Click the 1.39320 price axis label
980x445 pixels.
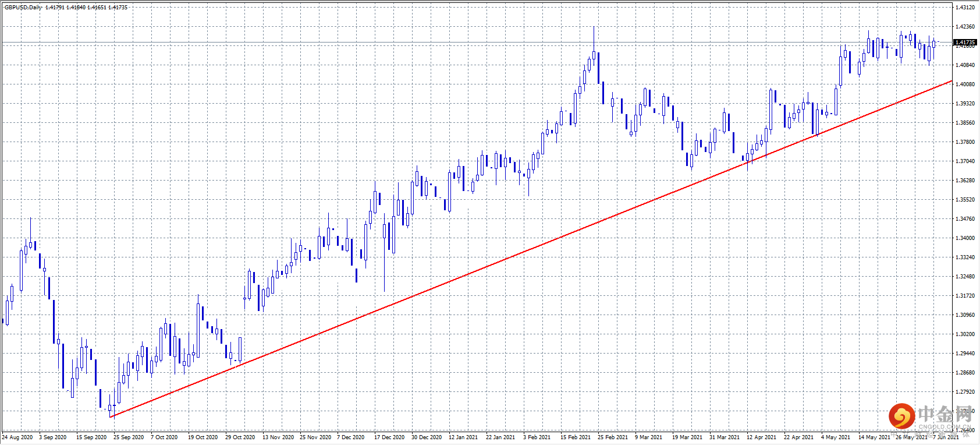(965, 104)
